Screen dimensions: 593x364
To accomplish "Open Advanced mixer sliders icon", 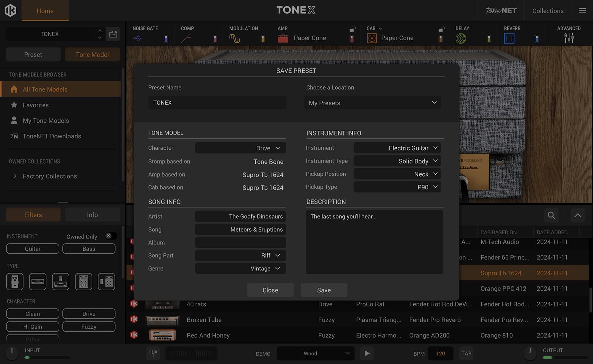I will 569,38.
